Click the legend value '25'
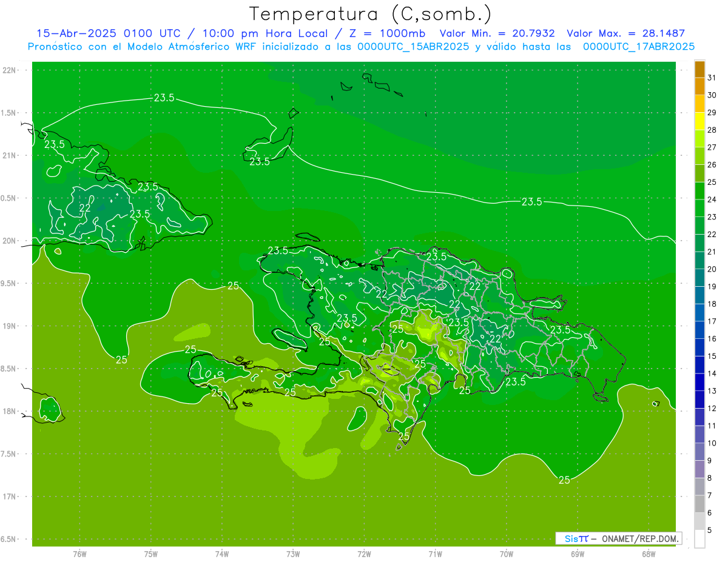This screenshot has width=728, height=562. click(x=712, y=182)
